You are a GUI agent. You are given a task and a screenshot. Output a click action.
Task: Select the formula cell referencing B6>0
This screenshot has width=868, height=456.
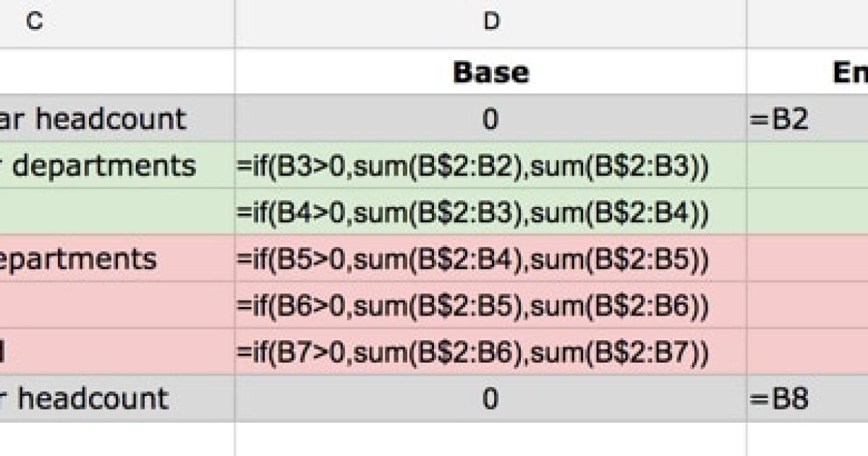[492, 306]
